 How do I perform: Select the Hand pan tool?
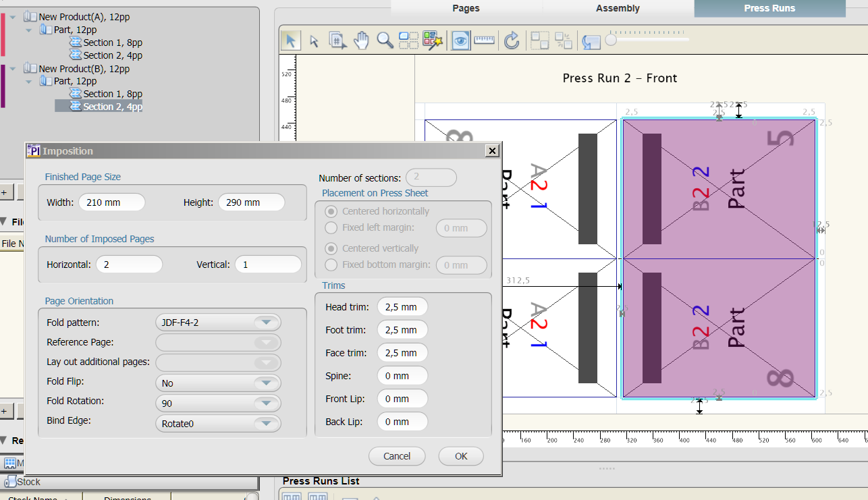(x=362, y=40)
